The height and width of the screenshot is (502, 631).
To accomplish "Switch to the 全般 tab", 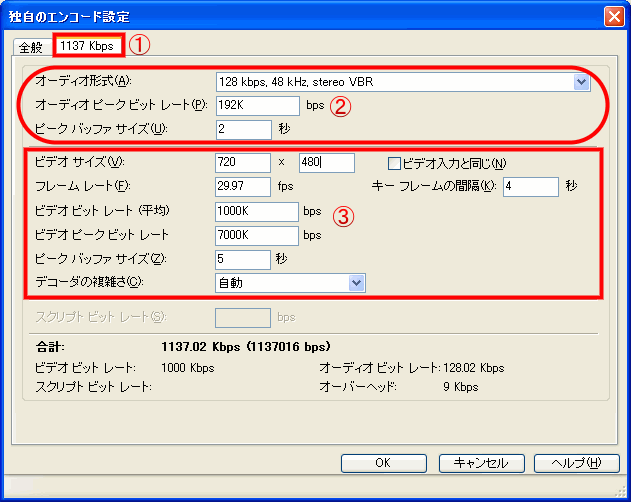I will 31,47.
